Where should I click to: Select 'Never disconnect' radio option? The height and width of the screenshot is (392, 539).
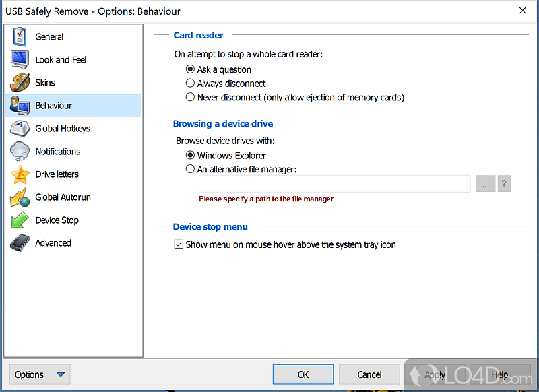[x=190, y=97]
